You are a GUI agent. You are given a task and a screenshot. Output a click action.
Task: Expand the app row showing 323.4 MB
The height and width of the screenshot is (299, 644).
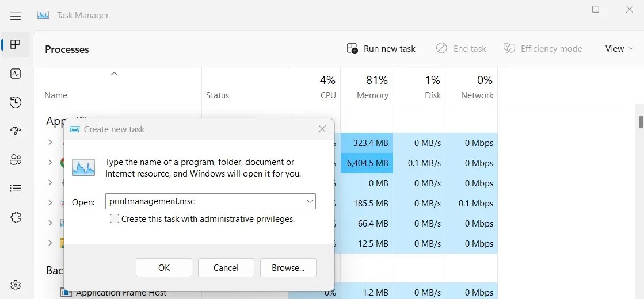tap(50, 143)
